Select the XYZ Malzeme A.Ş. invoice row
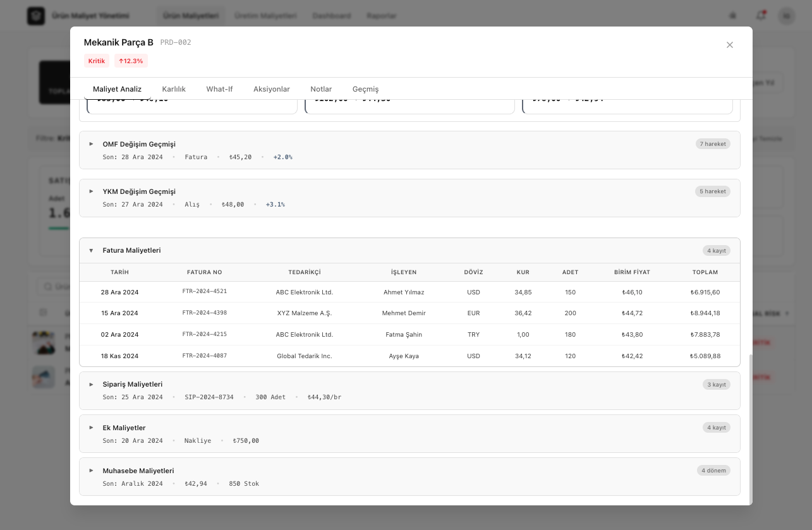This screenshot has width=812, height=530. coord(304,313)
